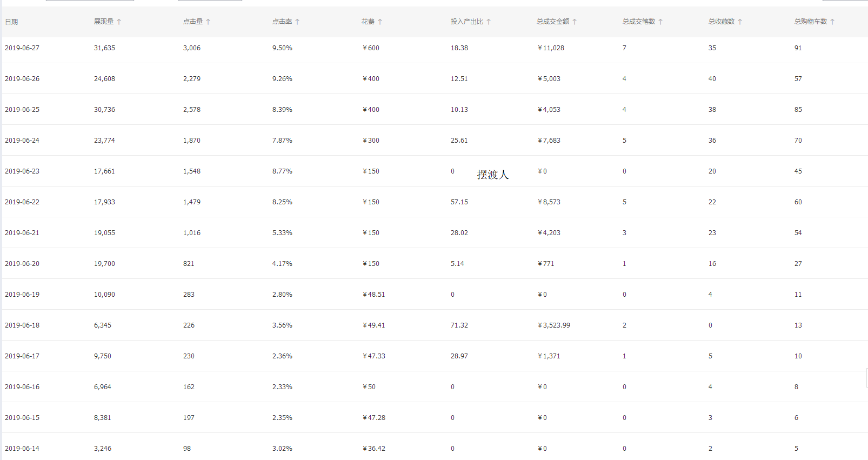Click favorites count 40
This screenshot has width=868, height=460.
pyautogui.click(x=712, y=79)
